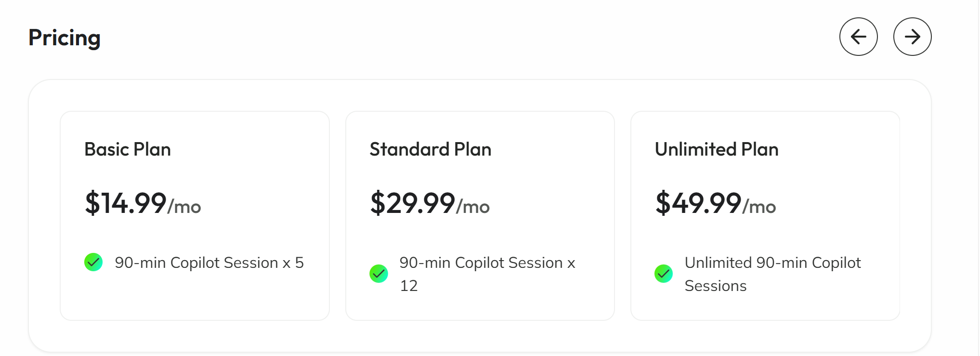The height and width of the screenshot is (356, 980).
Task: Click the previous arrow button in Pricing
Action: point(858,37)
